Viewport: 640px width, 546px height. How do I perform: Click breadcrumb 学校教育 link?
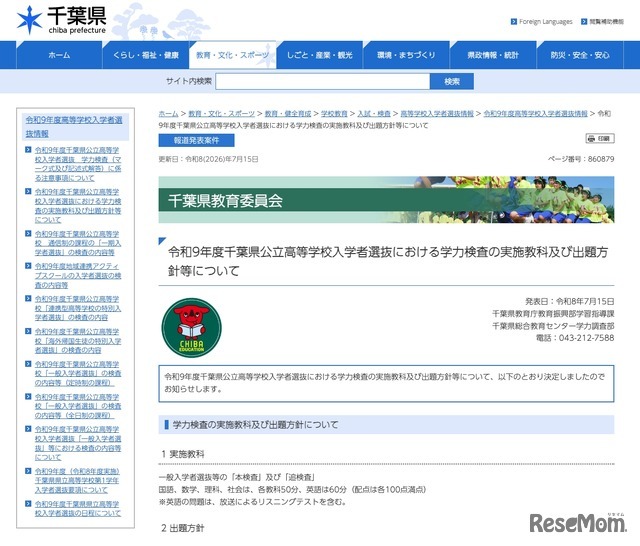[x=334, y=113]
